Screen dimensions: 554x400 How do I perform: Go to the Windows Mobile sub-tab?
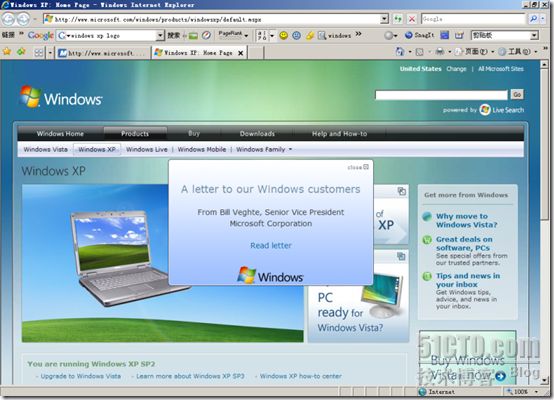[202, 149]
